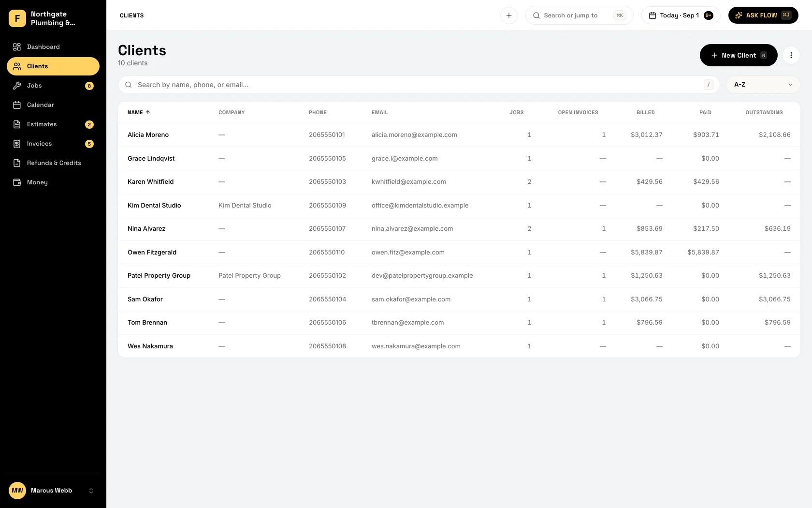812x508 pixels.
Task: Click the New Client button
Action: coord(739,55)
